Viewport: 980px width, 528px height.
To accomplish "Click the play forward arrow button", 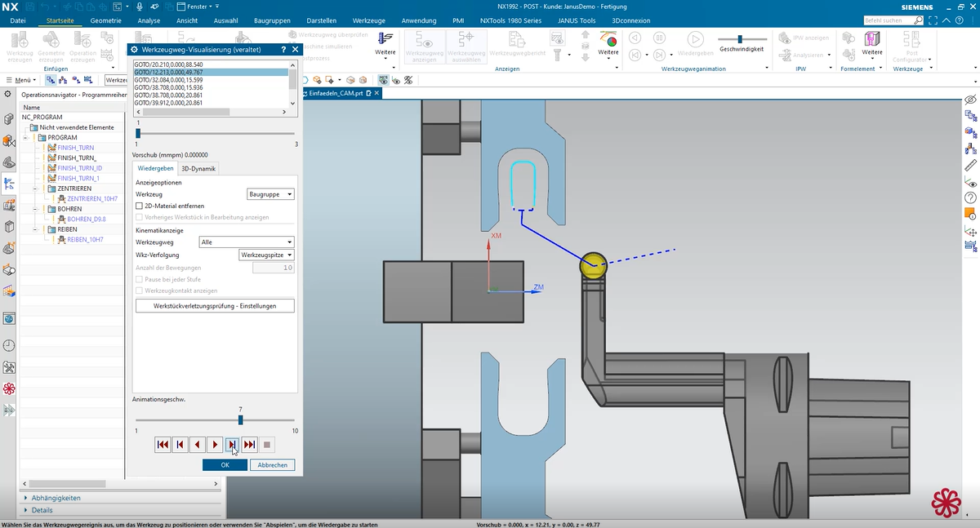I will [215, 445].
